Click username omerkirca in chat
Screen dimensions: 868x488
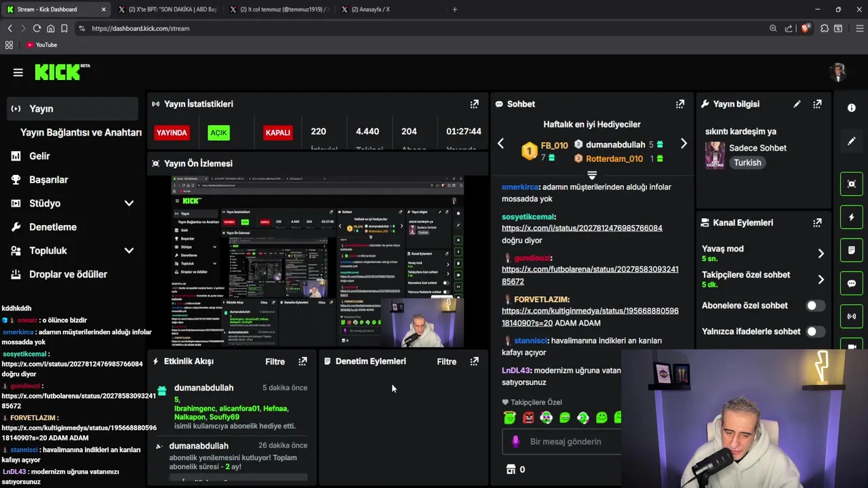click(519, 187)
